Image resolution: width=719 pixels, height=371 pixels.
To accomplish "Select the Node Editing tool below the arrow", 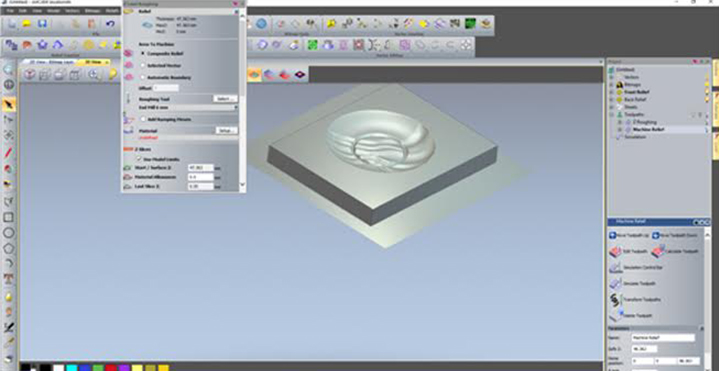I will pos(9,120).
